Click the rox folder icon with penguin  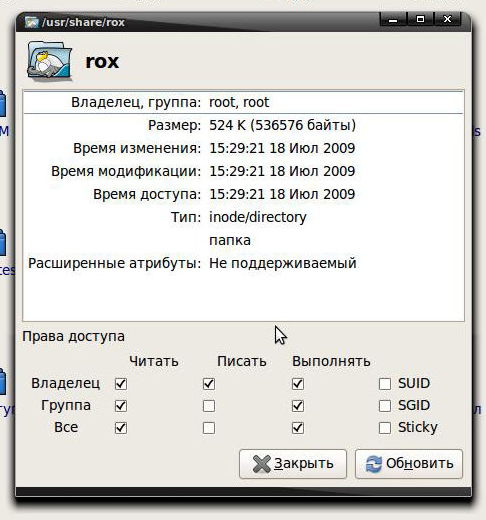point(49,60)
